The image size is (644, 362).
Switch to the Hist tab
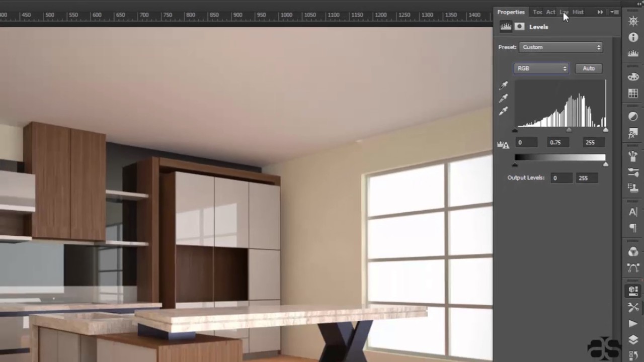(x=578, y=12)
